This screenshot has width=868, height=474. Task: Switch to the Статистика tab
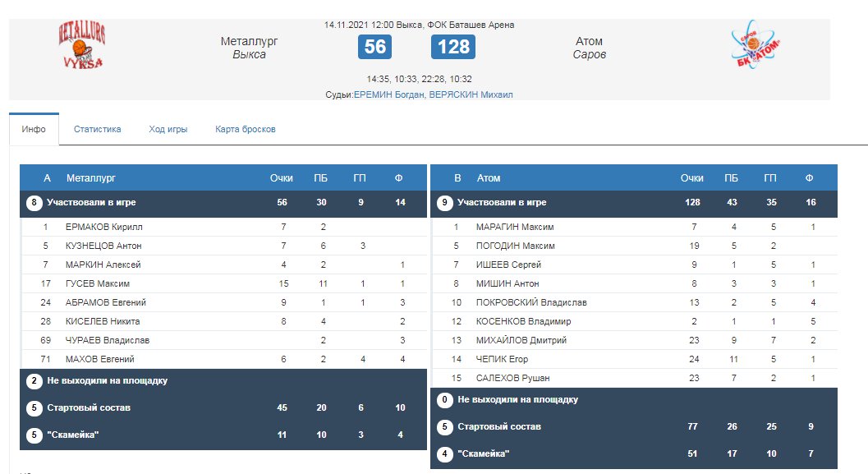98,129
